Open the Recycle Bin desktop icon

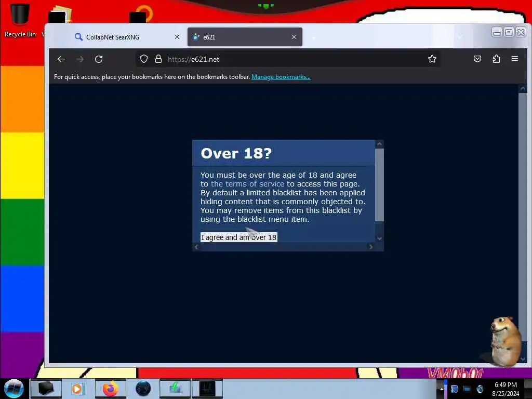tap(20, 19)
